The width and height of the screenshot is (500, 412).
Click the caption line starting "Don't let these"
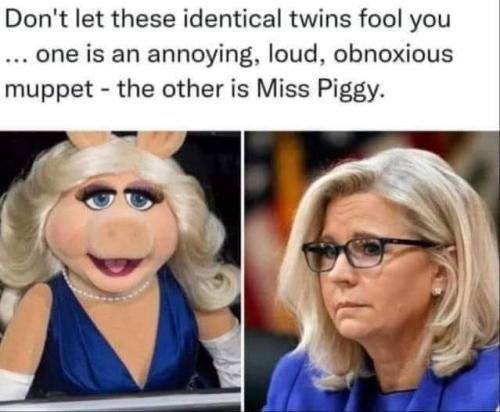(x=228, y=19)
